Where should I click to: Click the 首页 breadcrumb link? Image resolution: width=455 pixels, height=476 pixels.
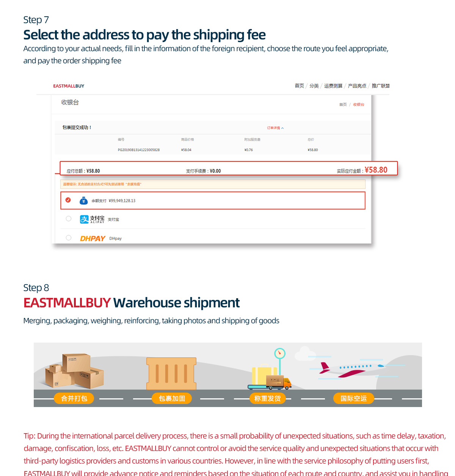(343, 105)
